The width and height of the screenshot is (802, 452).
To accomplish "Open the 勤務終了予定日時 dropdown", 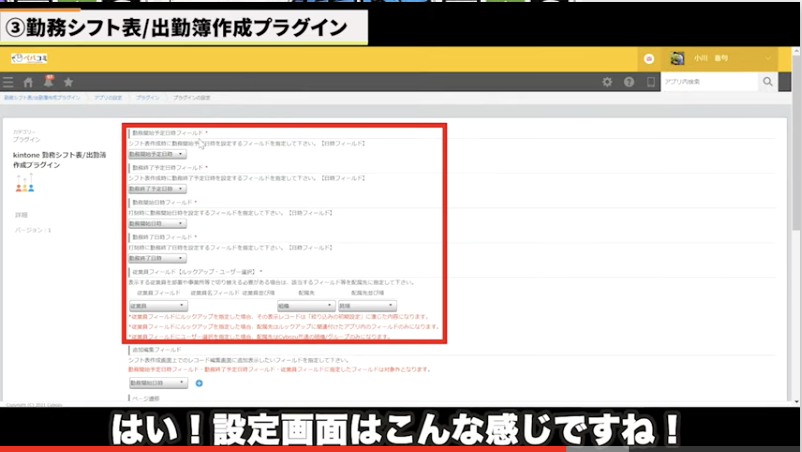I will pos(157,189).
